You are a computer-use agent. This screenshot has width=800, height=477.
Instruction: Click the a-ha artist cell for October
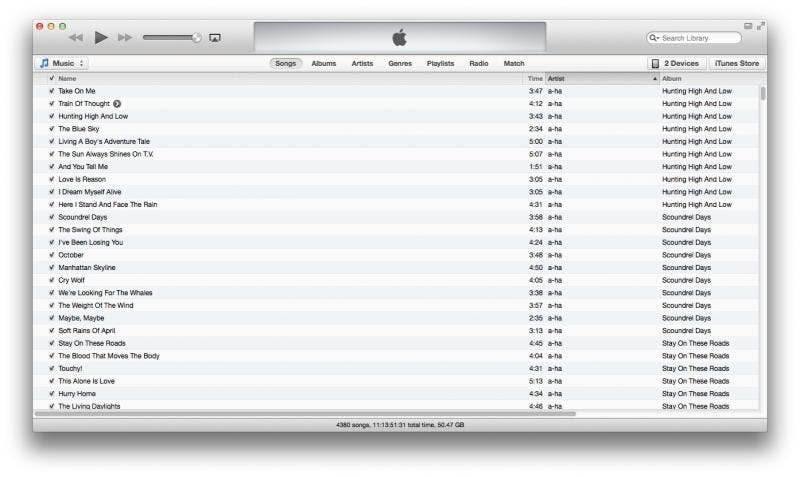coord(555,255)
